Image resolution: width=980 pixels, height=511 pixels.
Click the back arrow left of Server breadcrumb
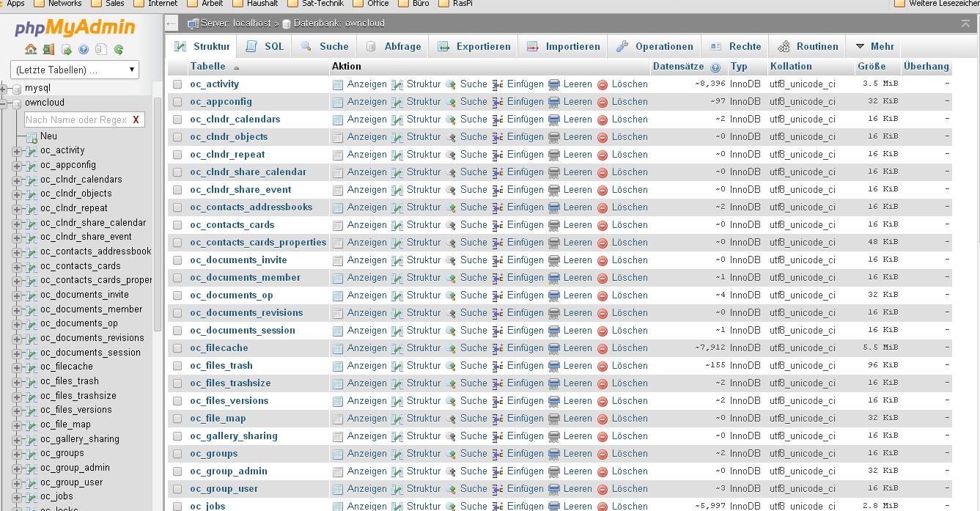tap(171, 23)
